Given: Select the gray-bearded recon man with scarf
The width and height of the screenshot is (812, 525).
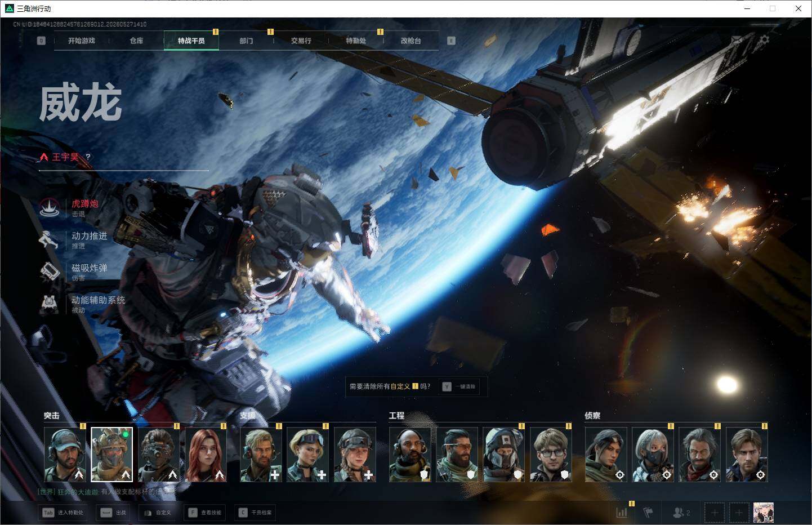Looking at the screenshot, I should pos(700,455).
